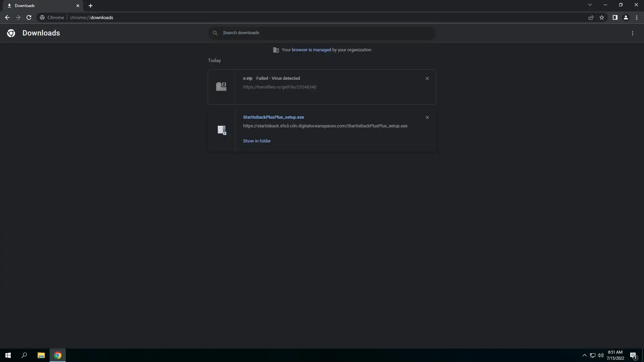The image size is (644, 362).
Task: Focus the Search downloads field
Action: tap(322, 33)
